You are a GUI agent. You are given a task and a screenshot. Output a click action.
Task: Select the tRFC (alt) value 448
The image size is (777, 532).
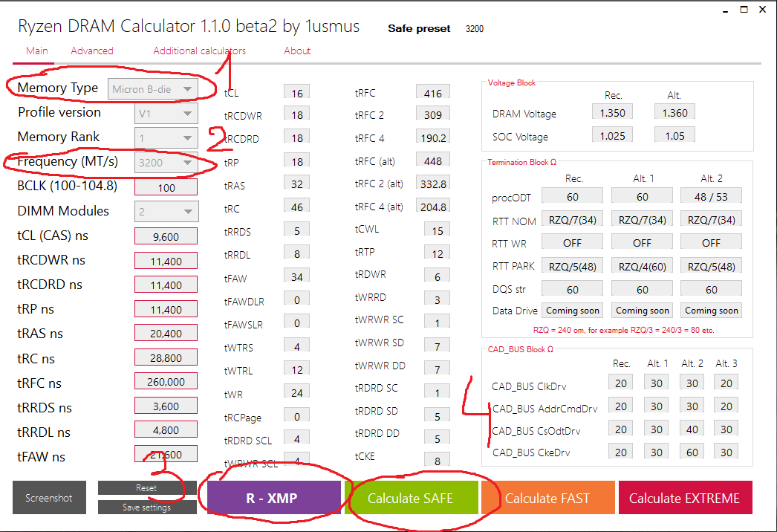432,160
